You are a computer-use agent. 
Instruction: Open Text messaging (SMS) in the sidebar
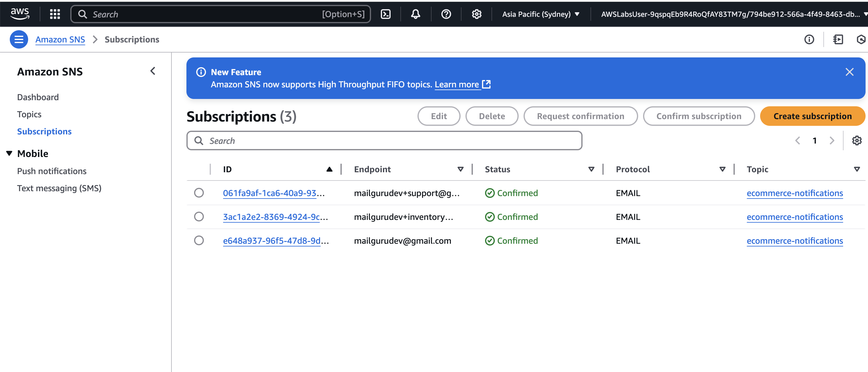(x=59, y=188)
